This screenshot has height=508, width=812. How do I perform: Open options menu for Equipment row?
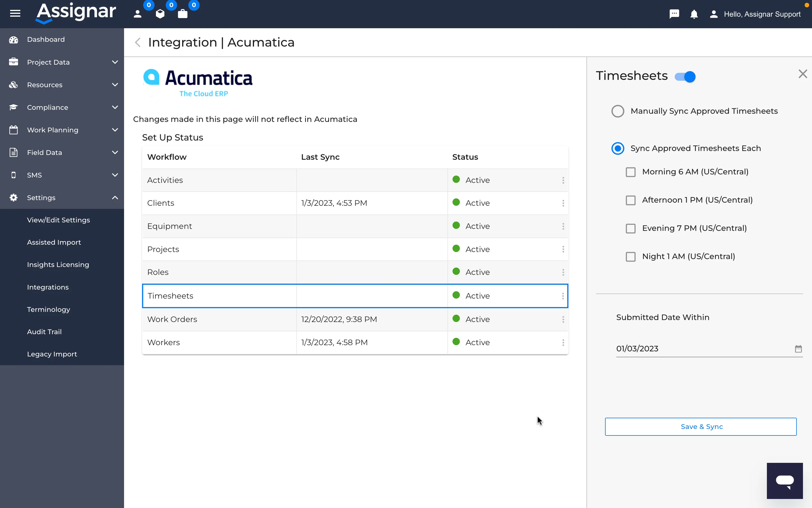[563, 226]
